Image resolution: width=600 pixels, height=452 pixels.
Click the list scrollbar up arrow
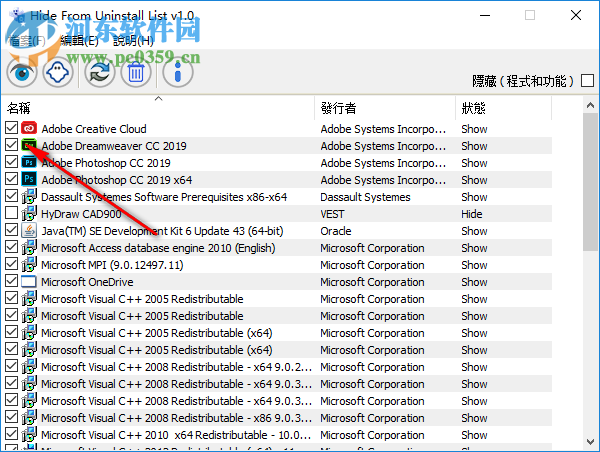[x=590, y=105]
